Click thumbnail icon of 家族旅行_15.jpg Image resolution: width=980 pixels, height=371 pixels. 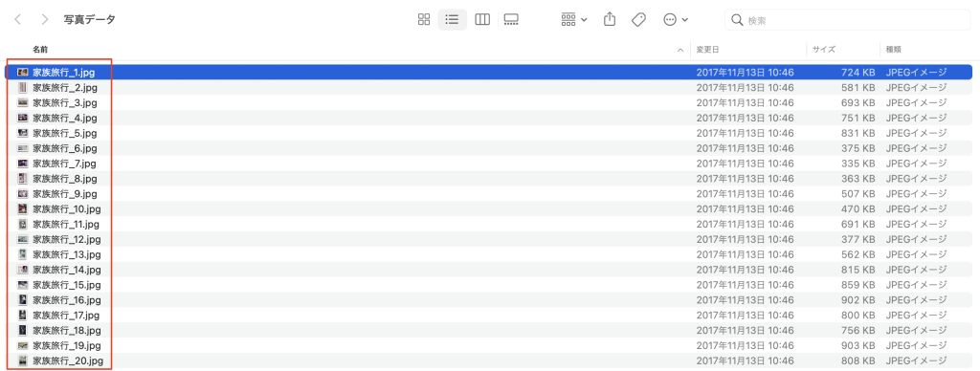point(23,285)
